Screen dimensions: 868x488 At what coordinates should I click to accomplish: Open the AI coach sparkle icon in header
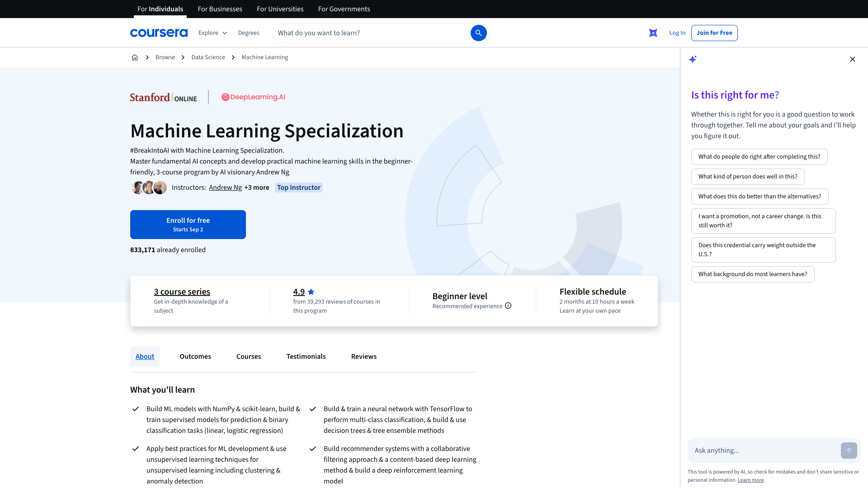click(x=653, y=33)
